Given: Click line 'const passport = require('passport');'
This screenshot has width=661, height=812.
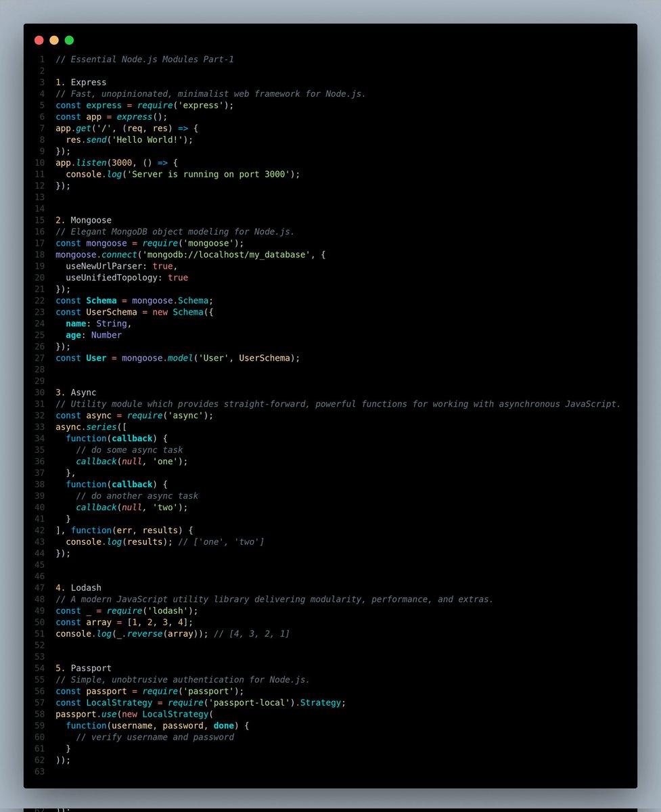Looking at the screenshot, I should pos(150,692).
